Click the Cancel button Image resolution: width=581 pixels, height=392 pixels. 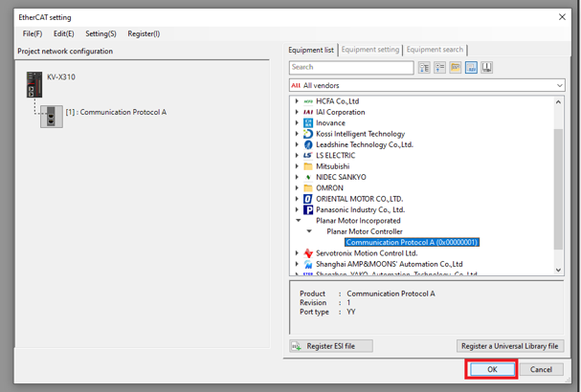(x=541, y=369)
